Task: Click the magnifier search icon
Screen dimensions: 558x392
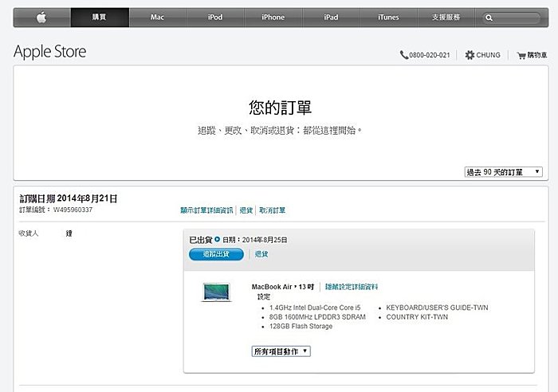Action: [489, 18]
